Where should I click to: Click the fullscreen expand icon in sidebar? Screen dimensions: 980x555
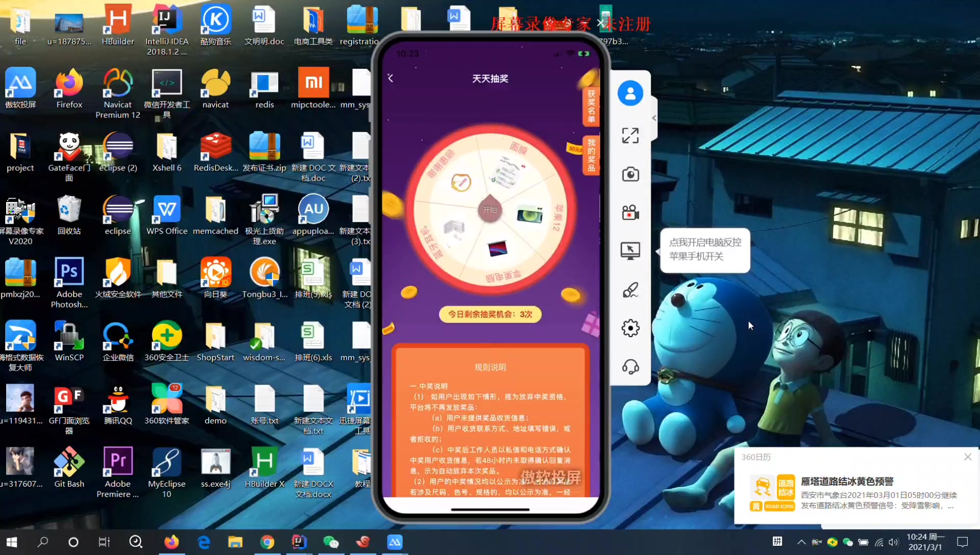tap(630, 135)
